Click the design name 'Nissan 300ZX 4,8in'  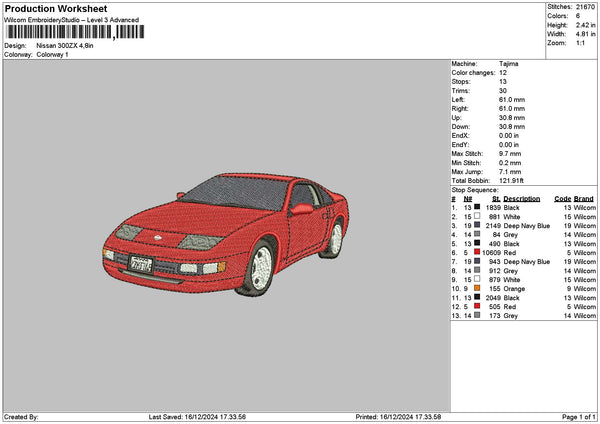[65, 46]
